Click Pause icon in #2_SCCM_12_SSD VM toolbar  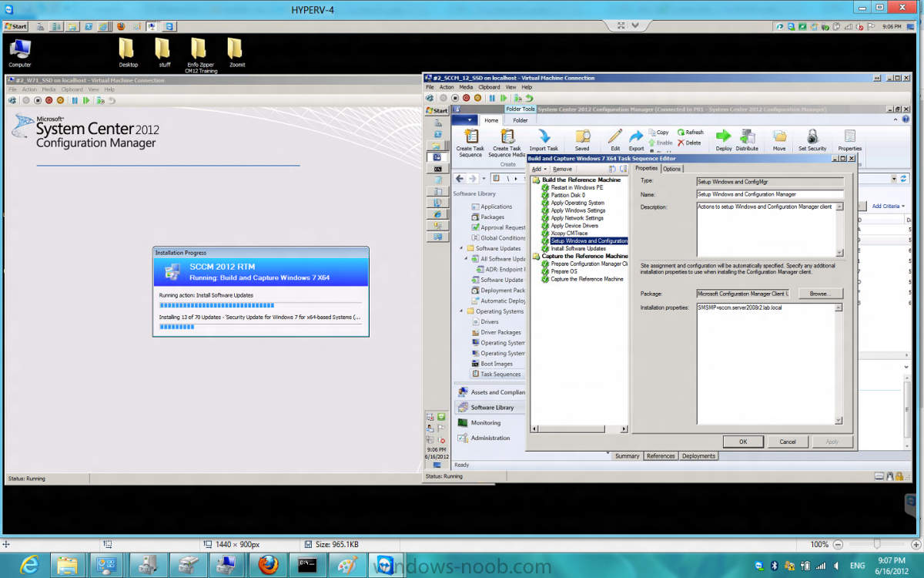[x=492, y=98]
